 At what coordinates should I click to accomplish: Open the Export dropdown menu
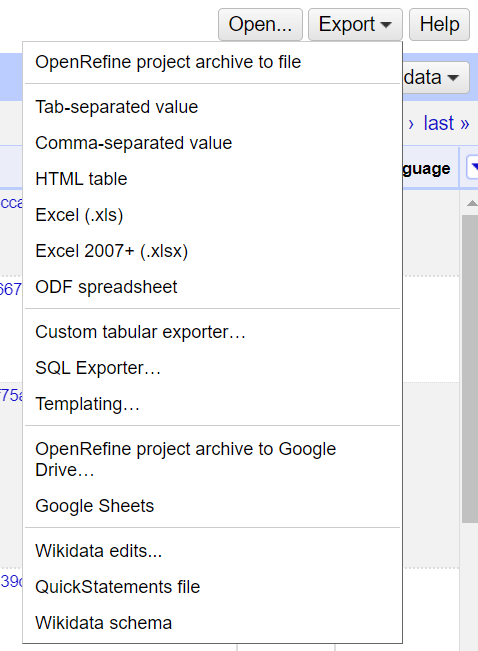[355, 24]
